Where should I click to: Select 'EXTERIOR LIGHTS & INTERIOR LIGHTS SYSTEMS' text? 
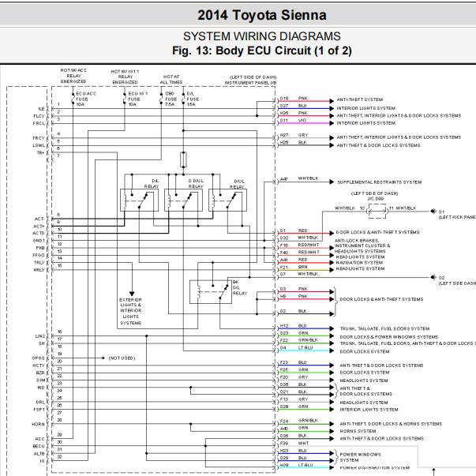[130, 311]
